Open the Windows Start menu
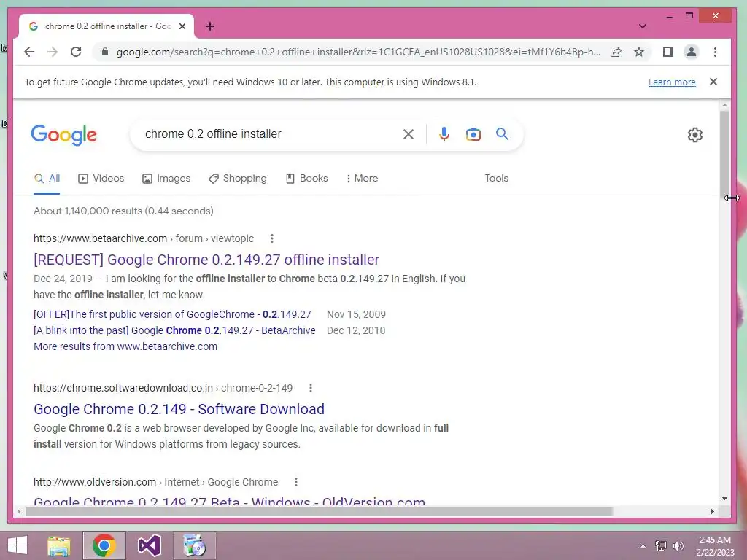 pyautogui.click(x=18, y=545)
